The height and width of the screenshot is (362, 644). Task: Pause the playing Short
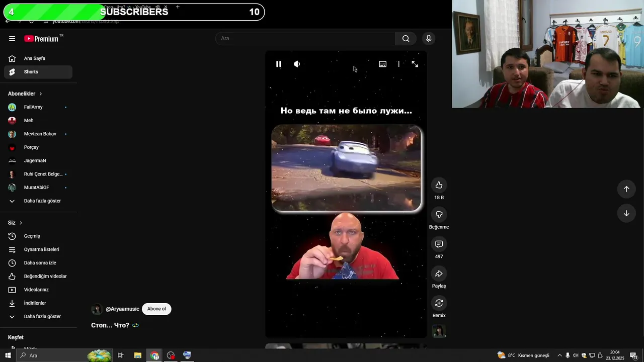click(279, 64)
